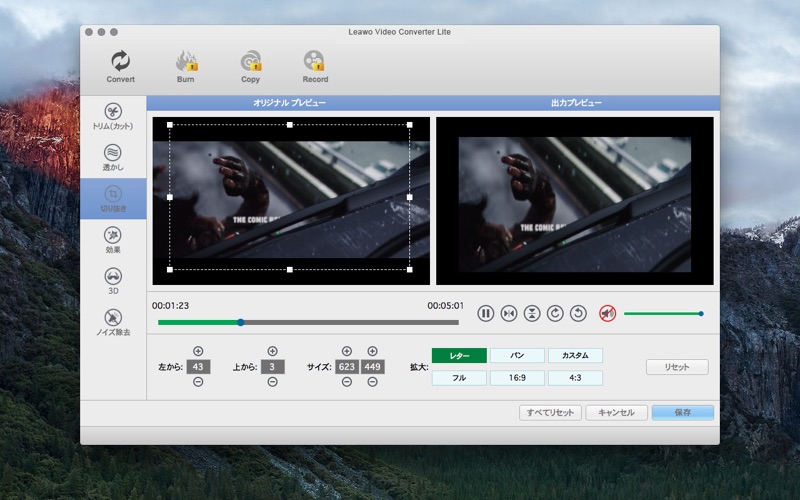Select the 効果 effects tool

click(113, 240)
